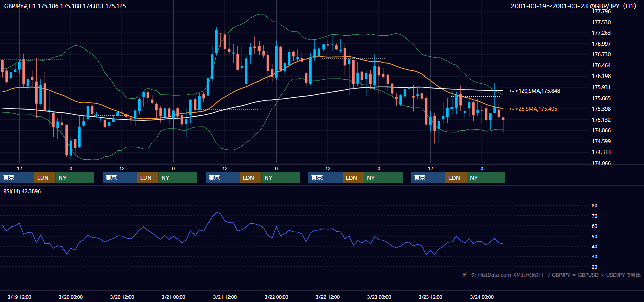
Task: Click price axis label 175.132
Action: tap(601, 120)
